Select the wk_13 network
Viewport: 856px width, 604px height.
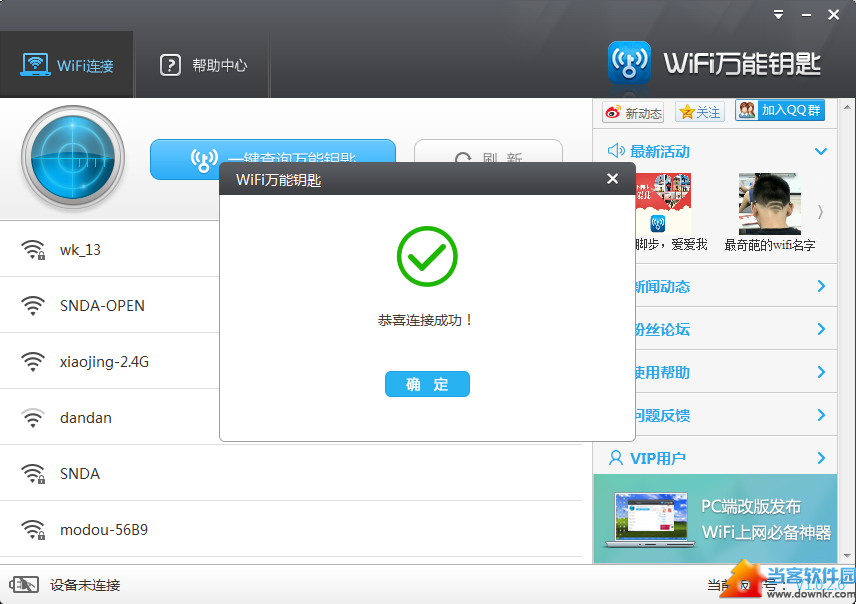[x=109, y=250]
